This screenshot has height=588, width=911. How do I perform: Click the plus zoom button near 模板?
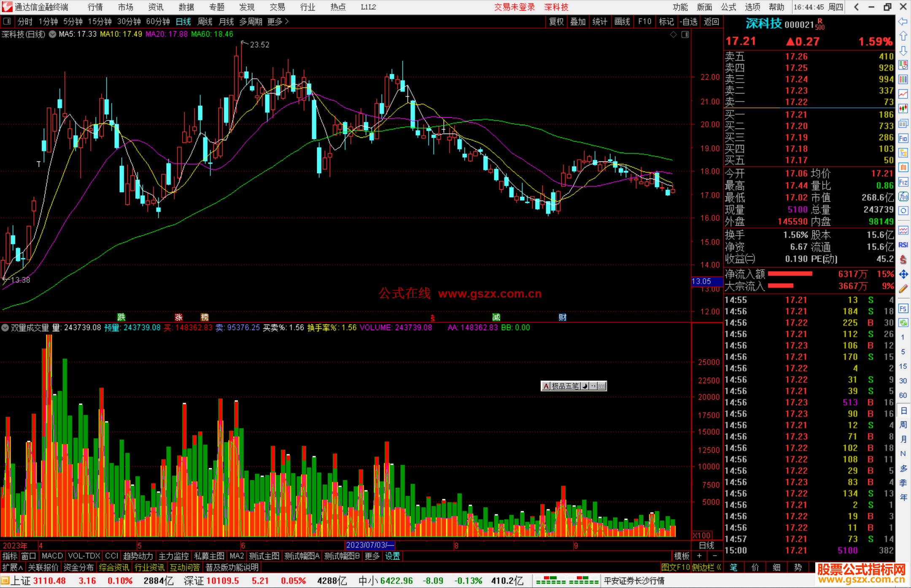point(699,556)
